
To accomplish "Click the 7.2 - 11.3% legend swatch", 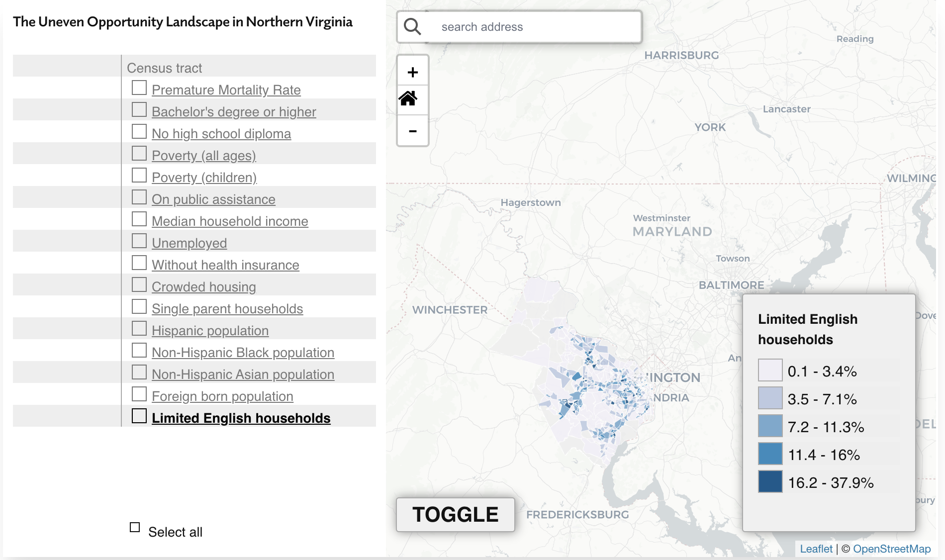I will coord(770,426).
